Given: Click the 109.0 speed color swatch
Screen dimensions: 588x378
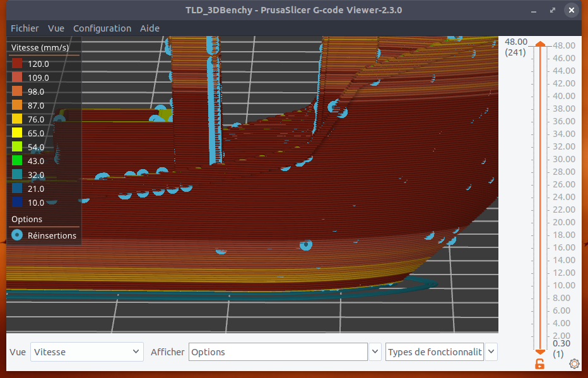Looking at the screenshot, I should click(17, 77).
